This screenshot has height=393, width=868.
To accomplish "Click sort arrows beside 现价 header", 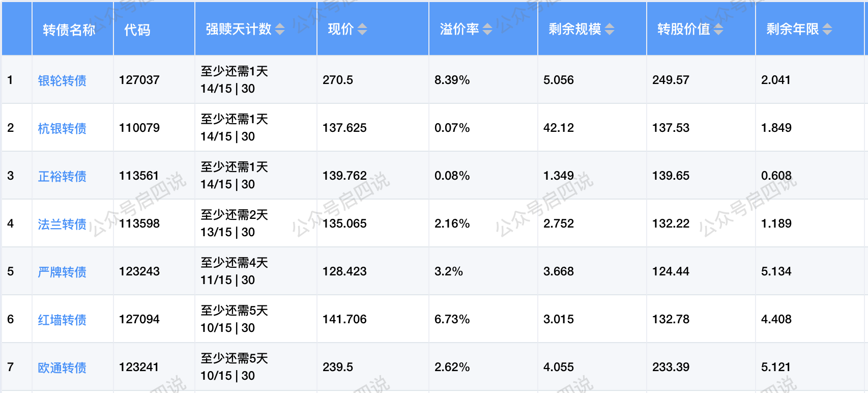I will tap(362, 30).
